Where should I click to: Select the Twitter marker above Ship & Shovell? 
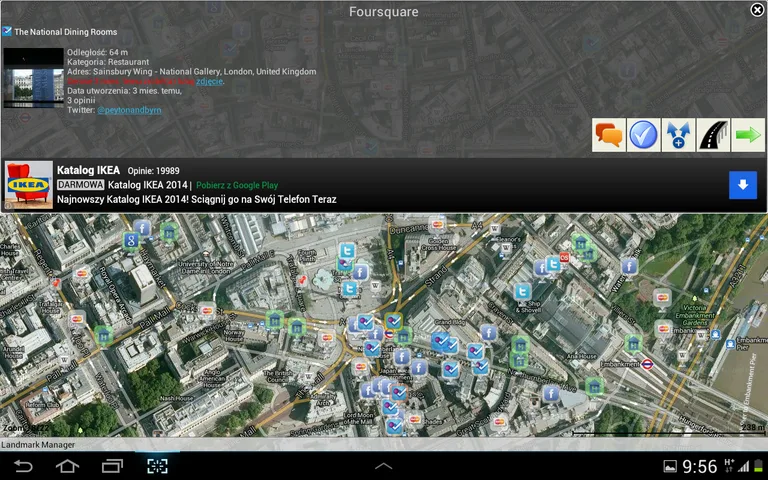(523, 292)
